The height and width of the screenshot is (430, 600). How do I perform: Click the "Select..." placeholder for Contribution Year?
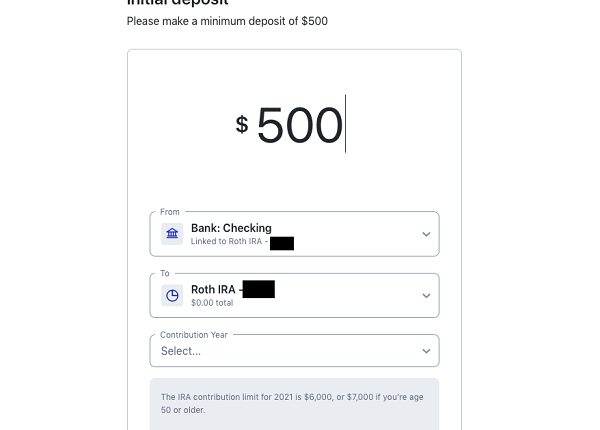point(181,351)
